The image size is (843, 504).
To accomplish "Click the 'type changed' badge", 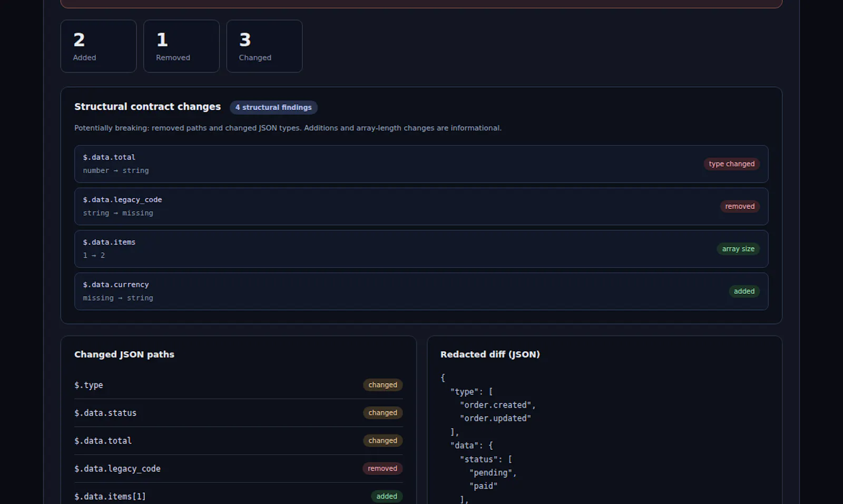I will [731, 164].
